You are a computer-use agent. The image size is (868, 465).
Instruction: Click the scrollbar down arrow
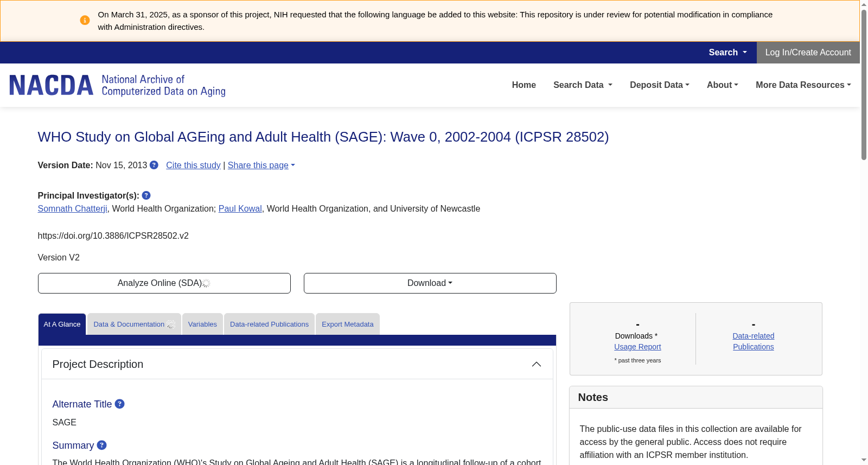click(864, 460)
